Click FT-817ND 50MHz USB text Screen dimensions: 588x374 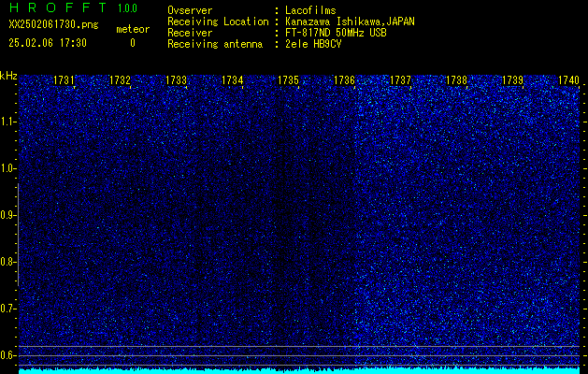click(336, 33)
